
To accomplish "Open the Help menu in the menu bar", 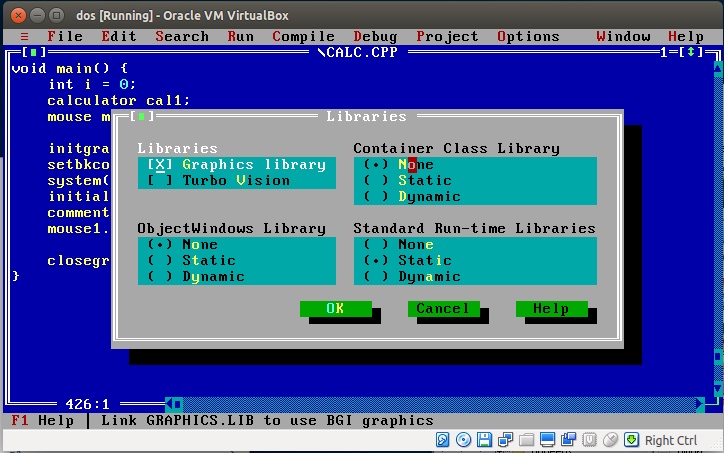I will [x=686, y=36].
